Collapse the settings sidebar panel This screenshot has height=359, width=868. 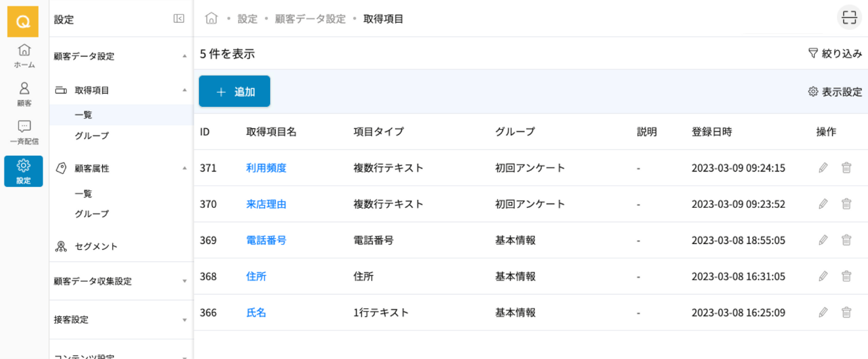click(179, 19)
